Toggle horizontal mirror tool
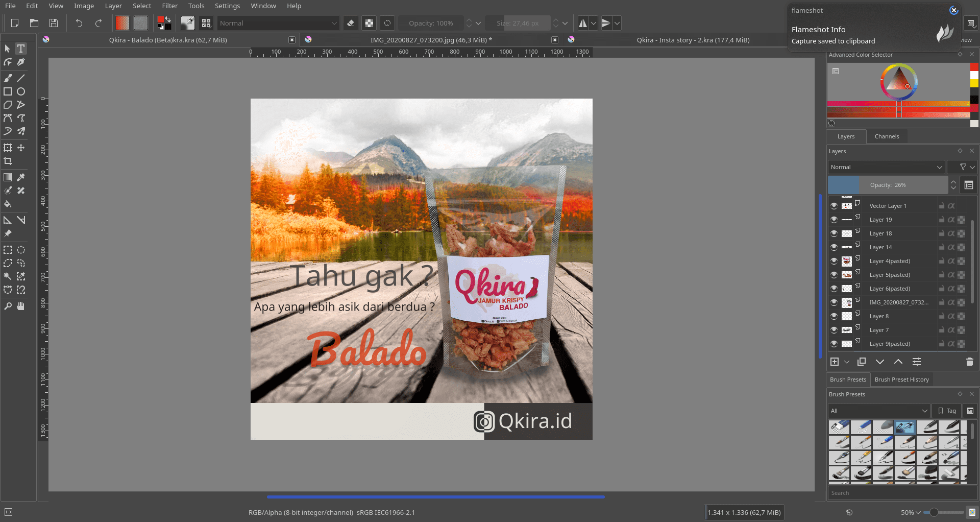This screenshot has width=980, height=522. [583, 23]
